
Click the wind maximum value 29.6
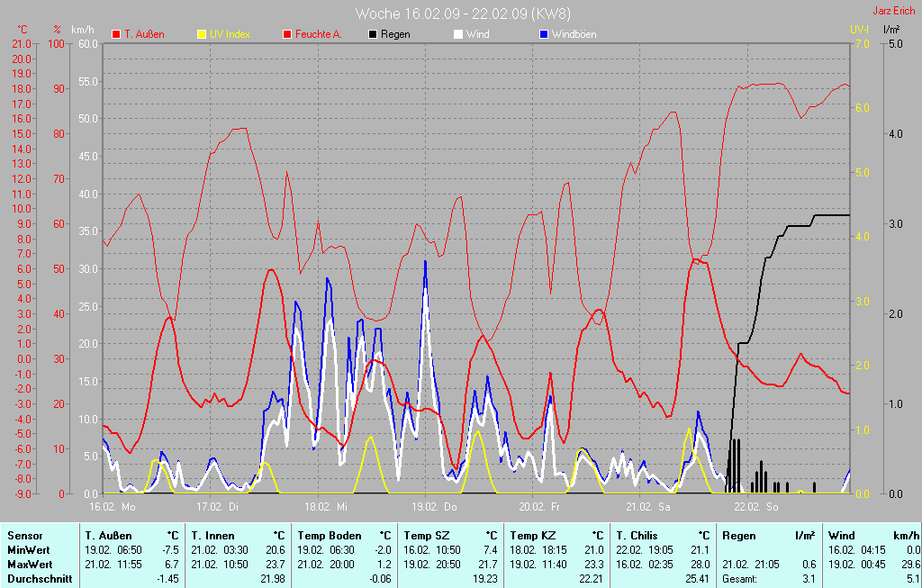(909, 565)
